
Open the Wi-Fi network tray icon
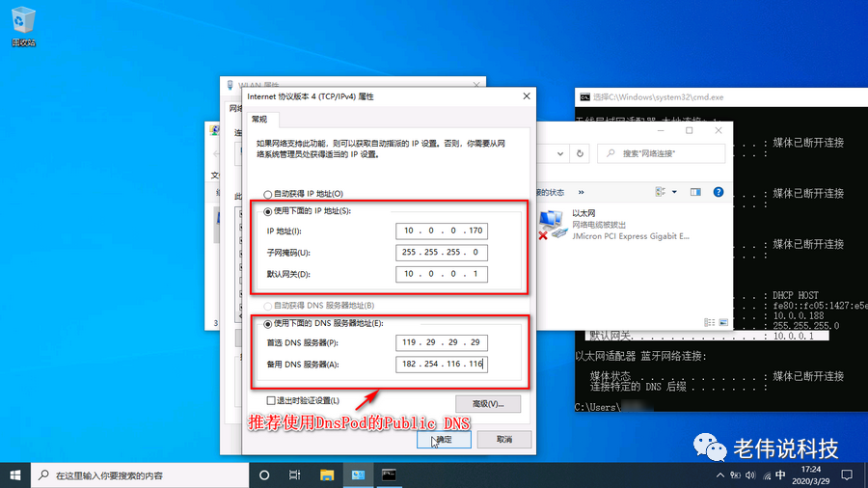tap(766, 475)
